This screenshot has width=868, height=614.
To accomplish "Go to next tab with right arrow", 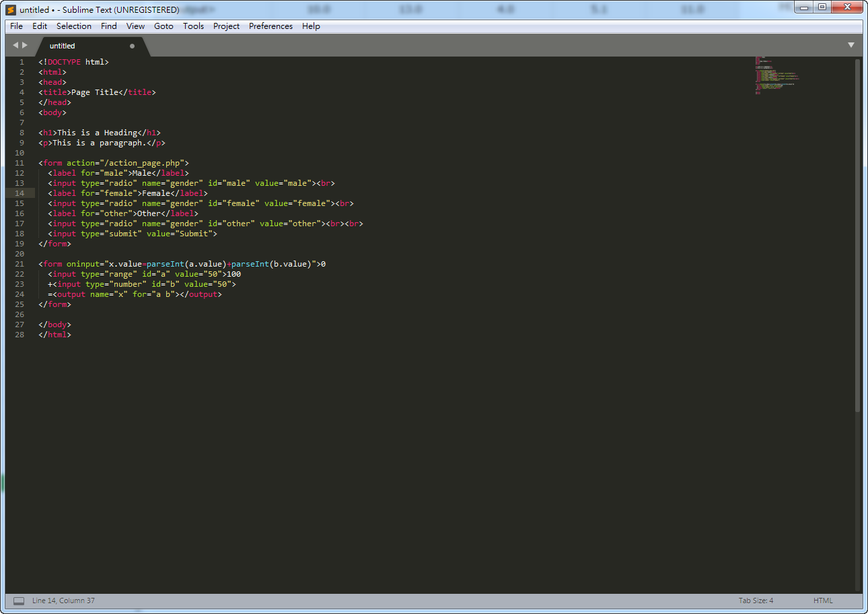I will pyautogui.click(x=25, y=45).
